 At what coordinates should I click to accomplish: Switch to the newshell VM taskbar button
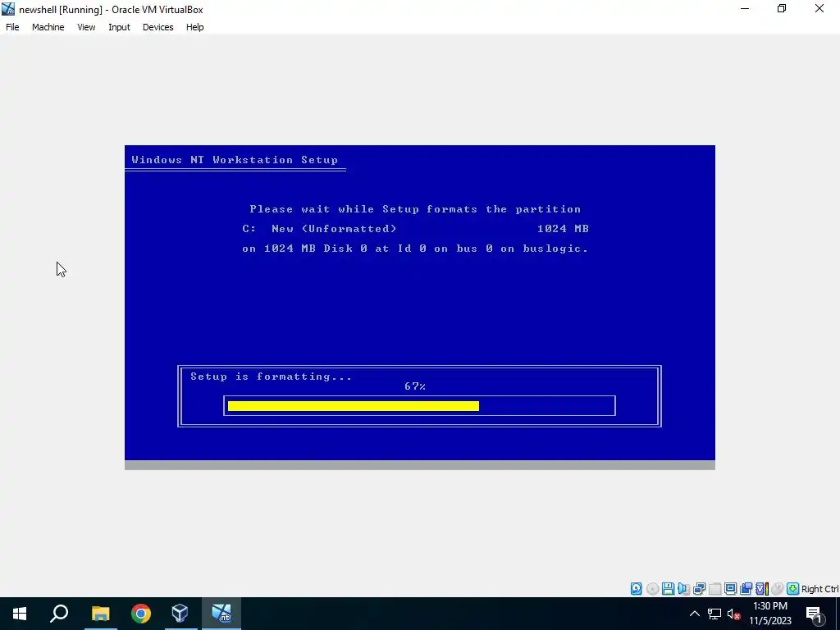[x=221, y=614]
